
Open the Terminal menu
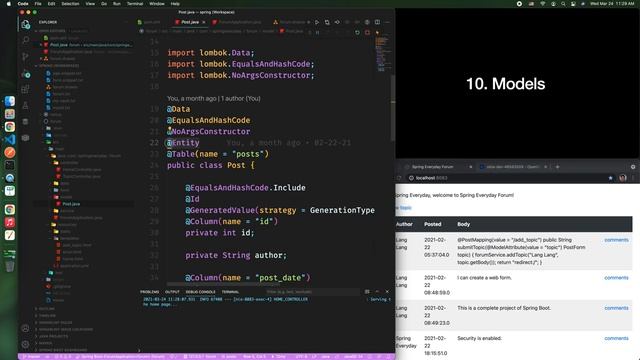(x=135, y=4)
